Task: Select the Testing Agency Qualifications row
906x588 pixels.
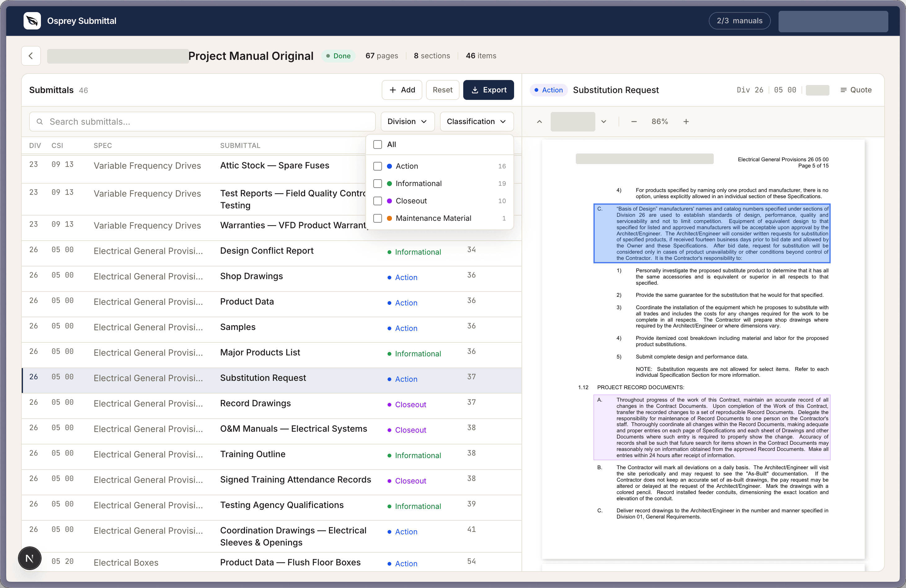Action: [271, 508]
